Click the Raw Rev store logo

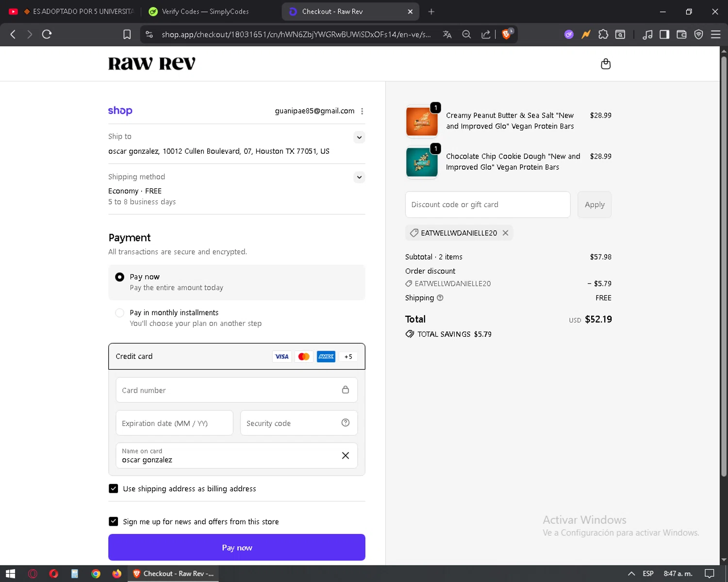tap(151, 64)
